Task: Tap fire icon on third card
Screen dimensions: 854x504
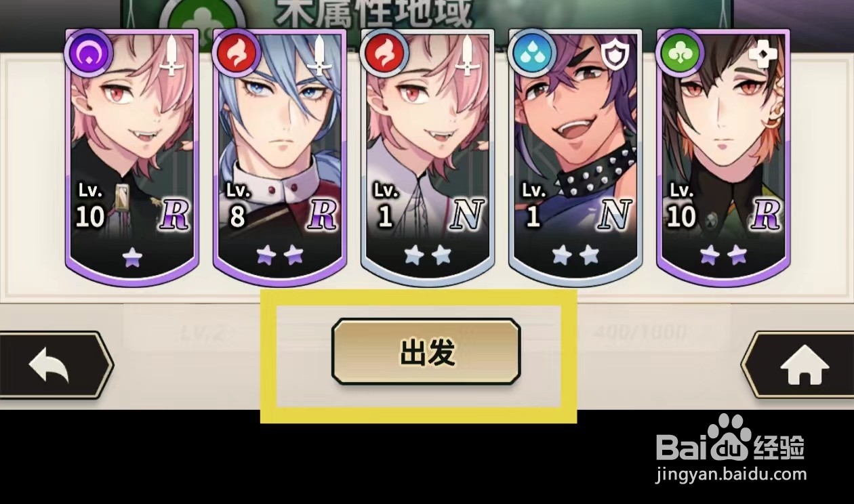Action: tap(384, 52)
